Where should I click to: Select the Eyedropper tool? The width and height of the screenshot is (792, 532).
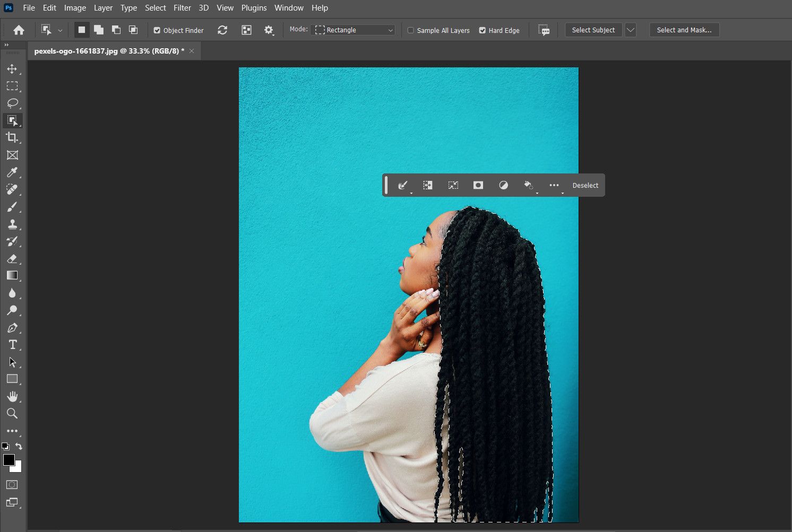click(x=13, y=172)
